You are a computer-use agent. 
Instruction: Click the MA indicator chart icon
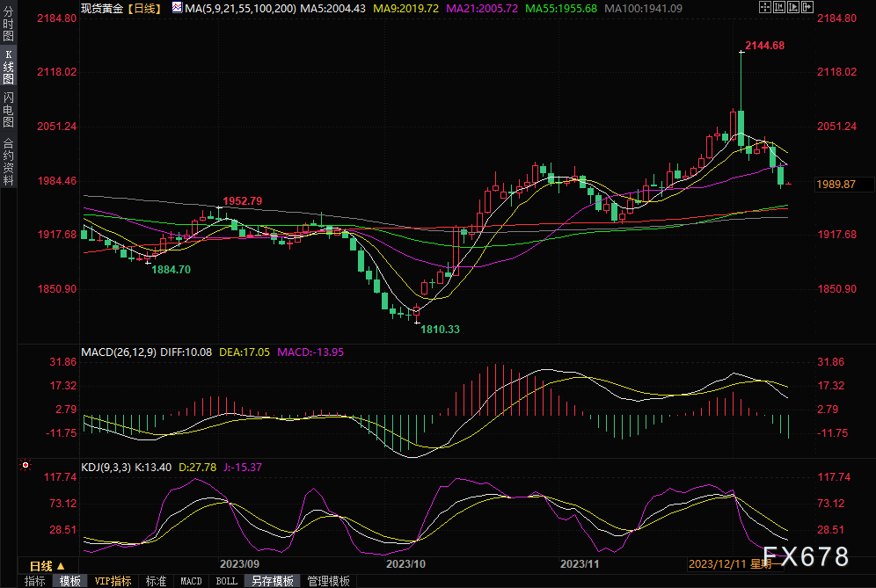coord(177,8)
